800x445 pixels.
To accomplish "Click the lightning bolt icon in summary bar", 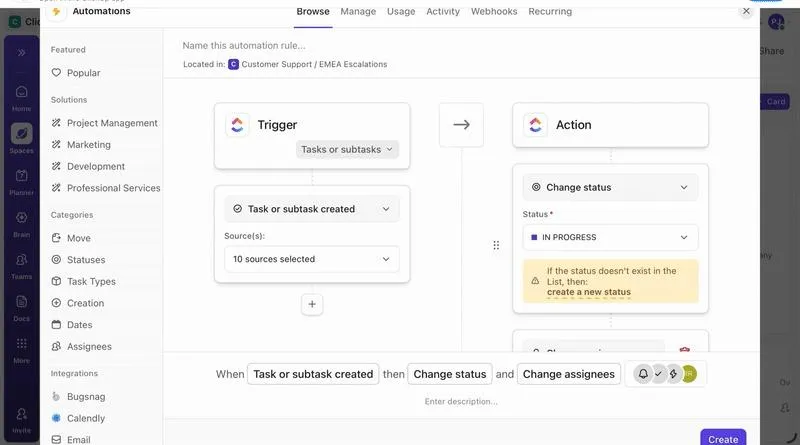I will click(673, 374).
